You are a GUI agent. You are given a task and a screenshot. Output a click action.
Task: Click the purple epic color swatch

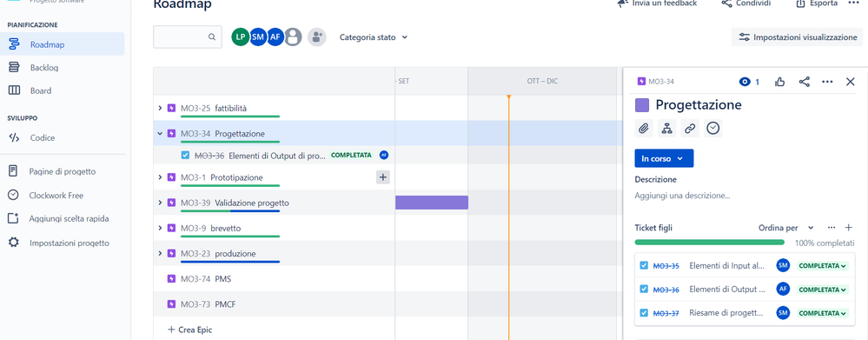642,105
